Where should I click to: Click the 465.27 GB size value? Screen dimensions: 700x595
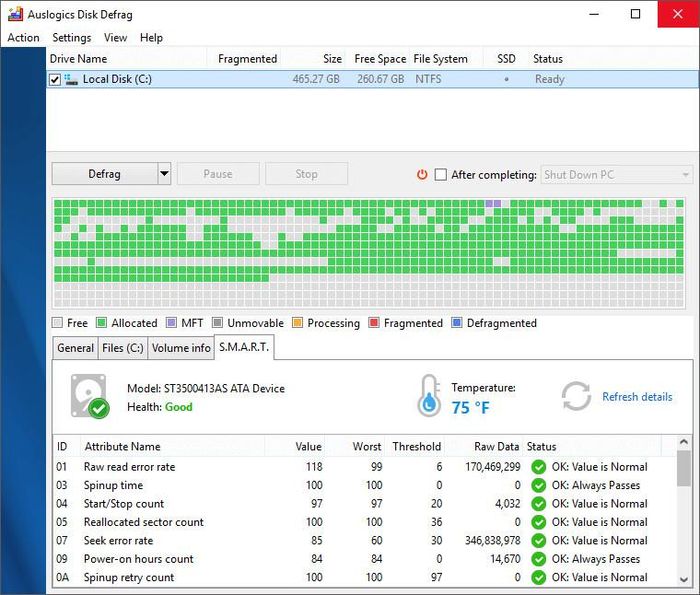click(316, 79)
